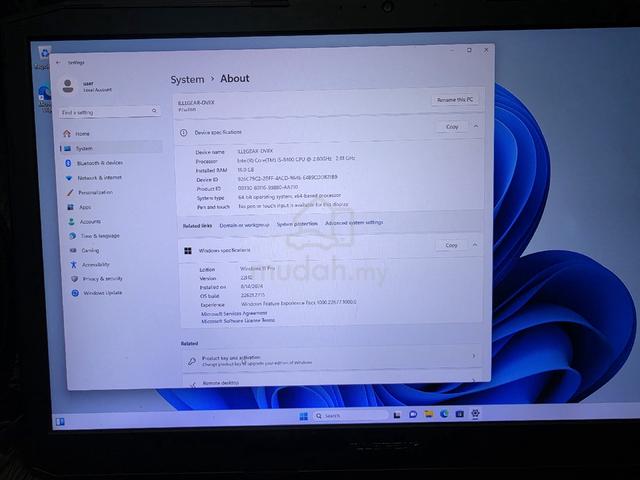Select System in the settings sidebar
Screen dimensions: 640x480
coord(111,148)
